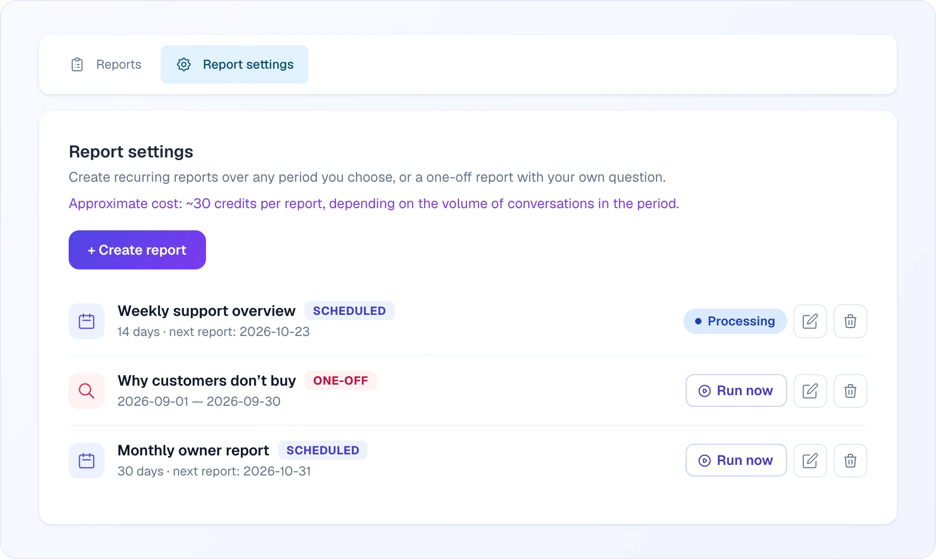936x560 pixels.
Task: Open the Reports tab
Action: coord(106,64)
